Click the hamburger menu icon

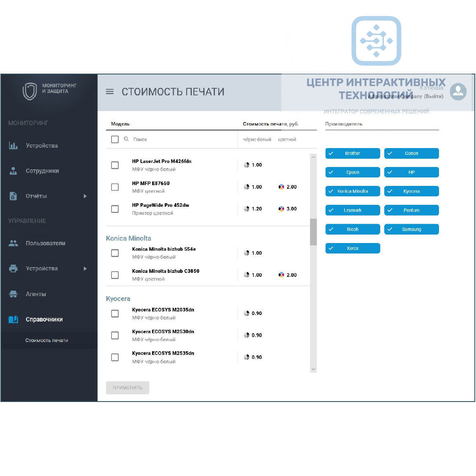(109, 92)
